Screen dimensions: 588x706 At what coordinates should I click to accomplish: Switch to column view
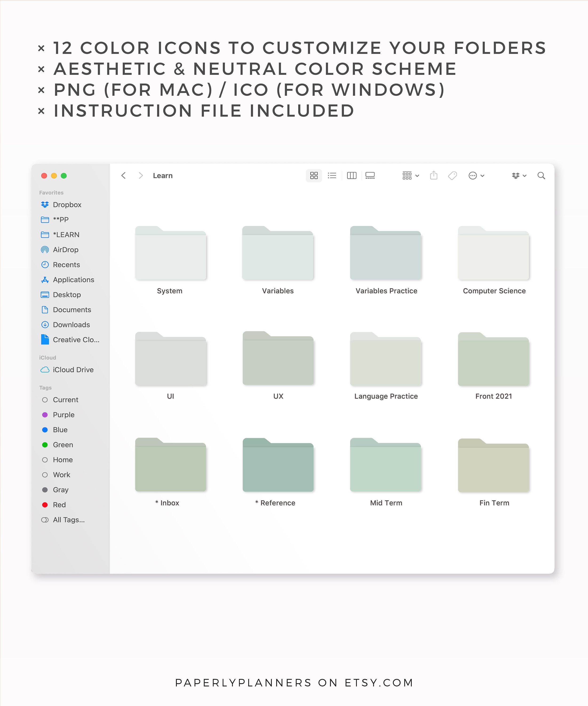pyautogui.click(x=351, y=176)
